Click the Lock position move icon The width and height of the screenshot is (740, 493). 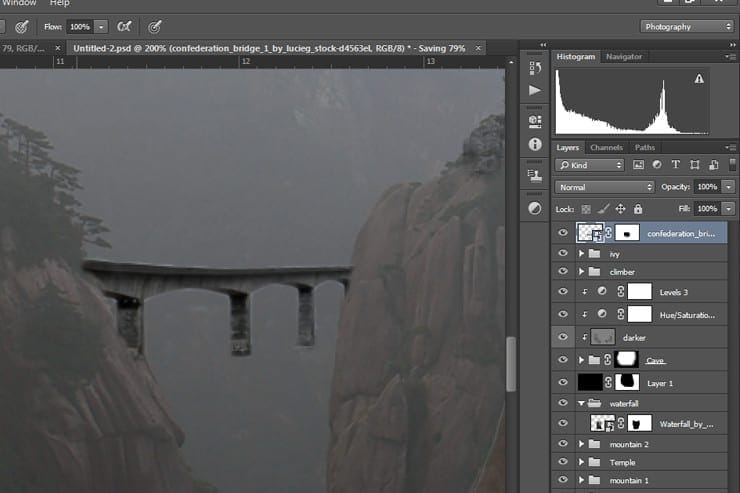tap(621, 209)
